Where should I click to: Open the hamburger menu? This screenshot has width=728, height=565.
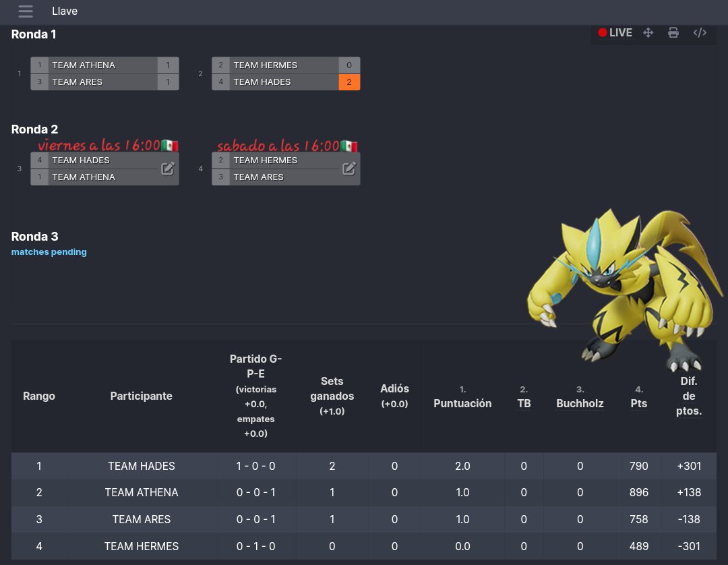[26, 11]
